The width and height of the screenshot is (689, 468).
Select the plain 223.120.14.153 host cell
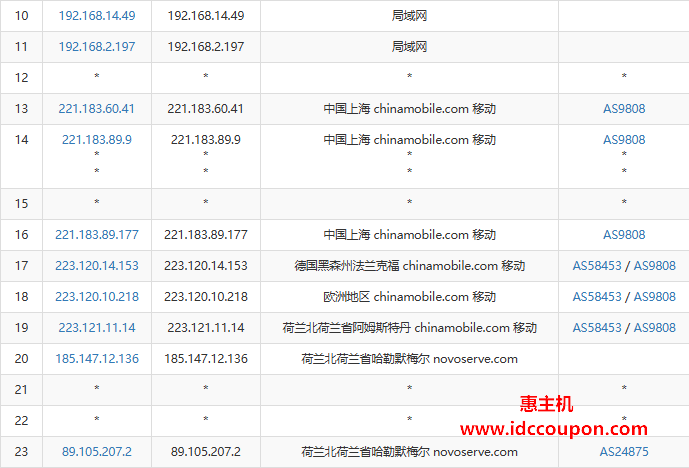(x=206, y=265)
